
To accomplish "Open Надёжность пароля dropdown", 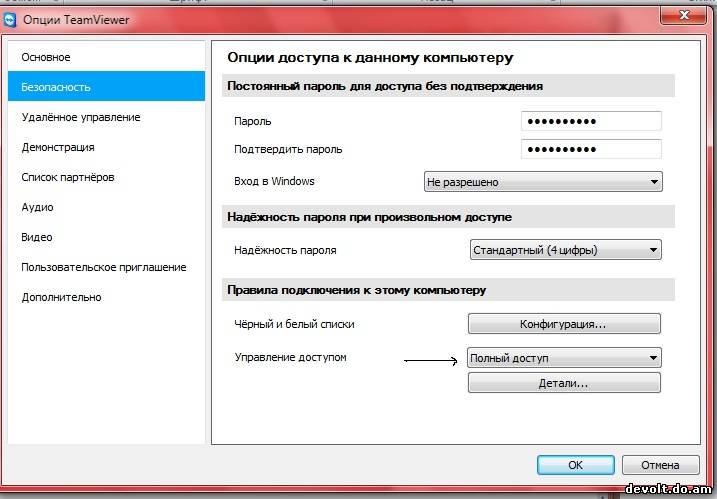I will [566, 250].
